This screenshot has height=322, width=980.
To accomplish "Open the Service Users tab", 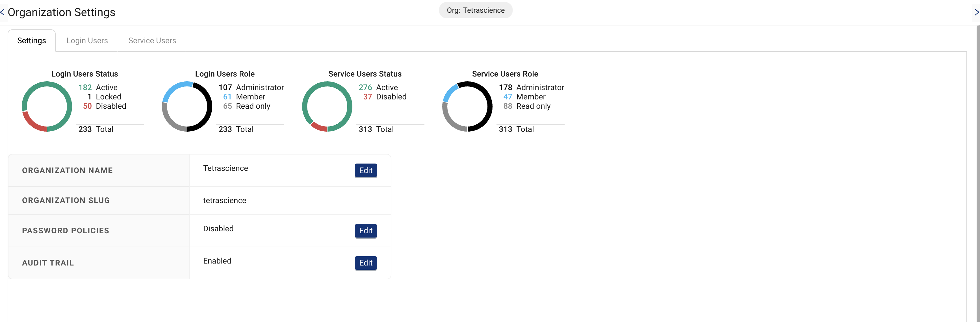I will click(152, 41).
